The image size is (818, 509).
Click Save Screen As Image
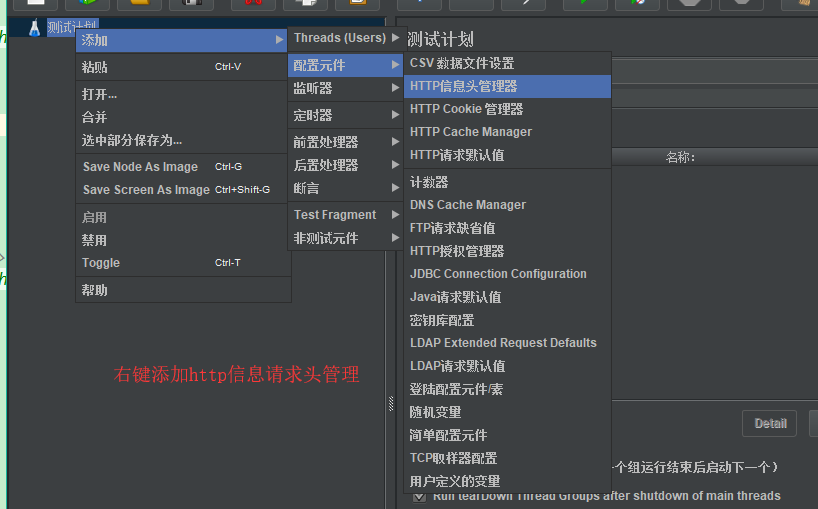point(183,189)
